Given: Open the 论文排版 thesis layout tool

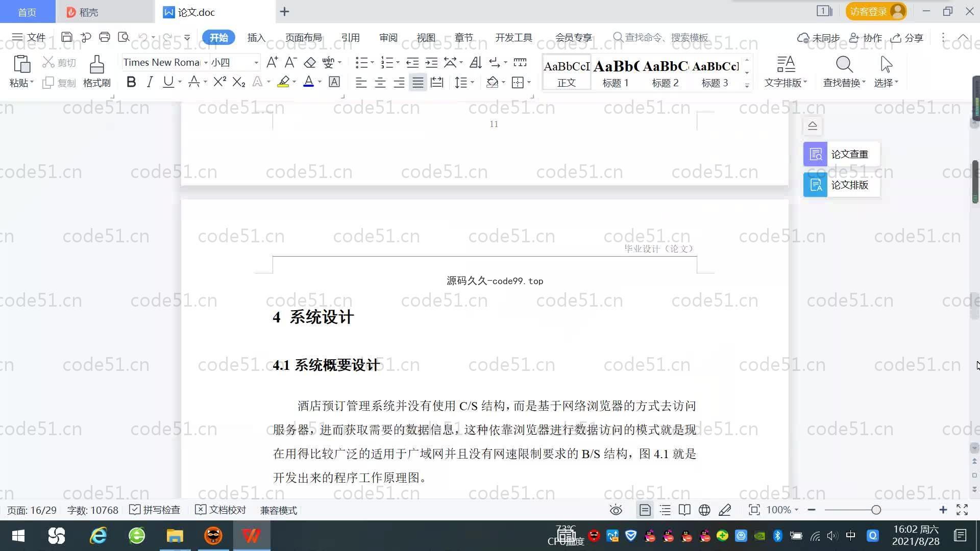Looking at the screenshot, I should pyautogui.click(x=841, y=185).
